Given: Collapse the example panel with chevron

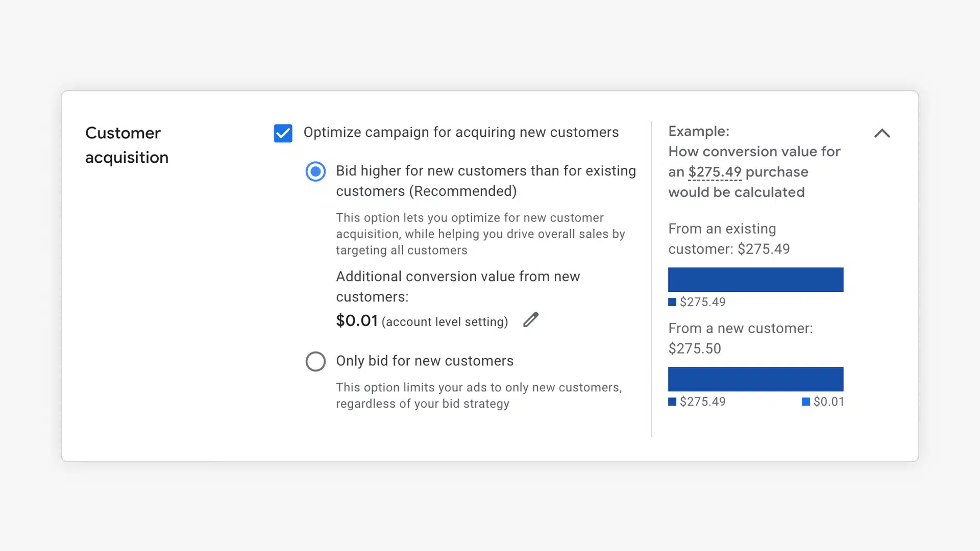Looking at the screenshot, I should point(881,133).
